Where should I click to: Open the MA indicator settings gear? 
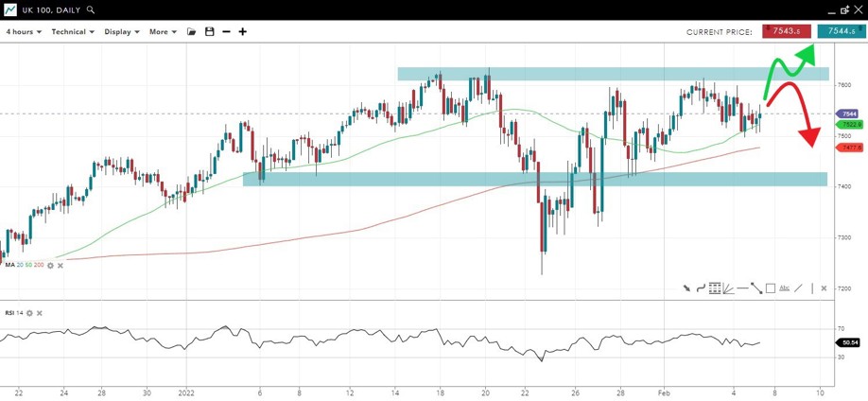[50, 266]
